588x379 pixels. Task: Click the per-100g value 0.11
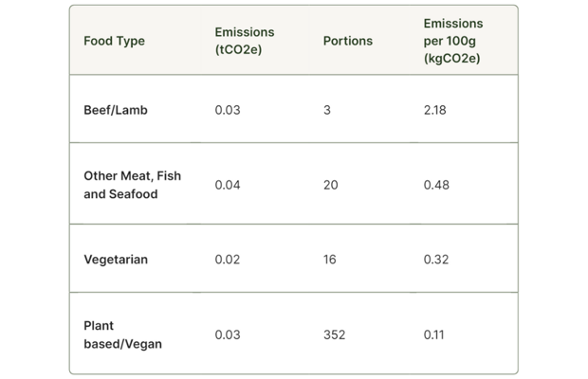click(433, 334)
